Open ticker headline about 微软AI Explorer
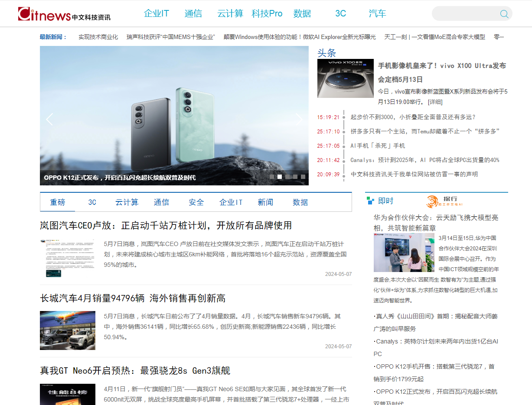 [300, 37]
